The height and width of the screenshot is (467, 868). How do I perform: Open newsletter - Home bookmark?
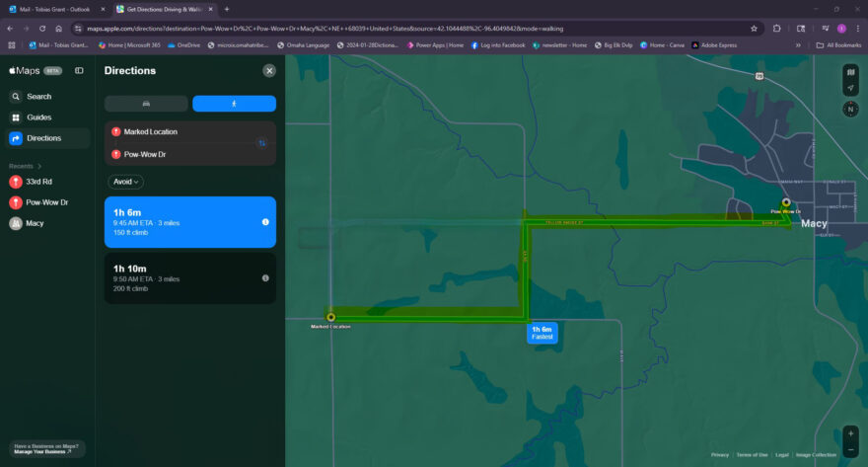point(559,45)
